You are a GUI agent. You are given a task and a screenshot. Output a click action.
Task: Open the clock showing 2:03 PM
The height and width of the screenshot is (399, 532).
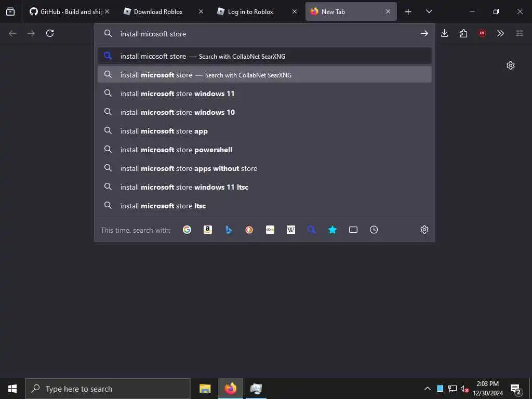pos(488,389)
